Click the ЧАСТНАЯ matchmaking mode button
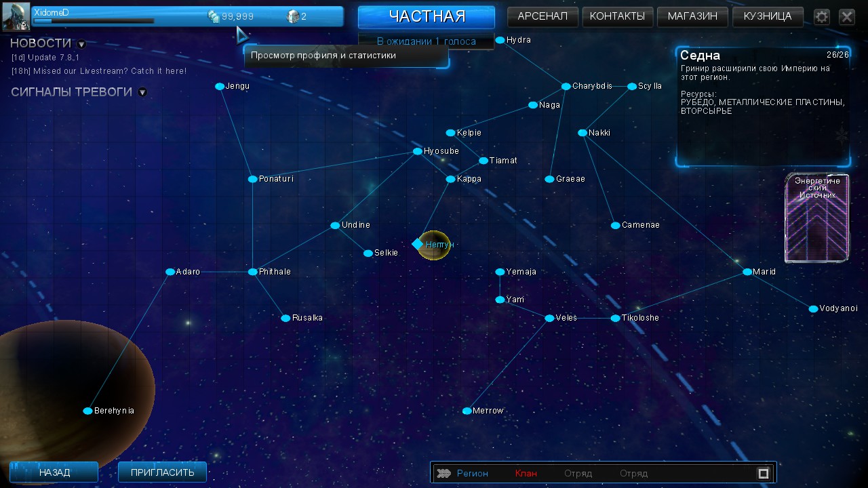Viewport: 868px width, 488px height. (x=427, y=17)
